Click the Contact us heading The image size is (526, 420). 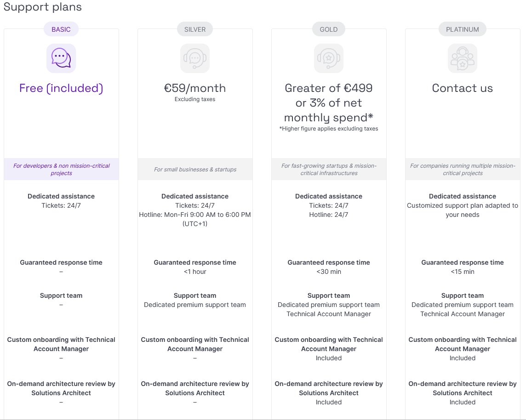click(462, 88)
